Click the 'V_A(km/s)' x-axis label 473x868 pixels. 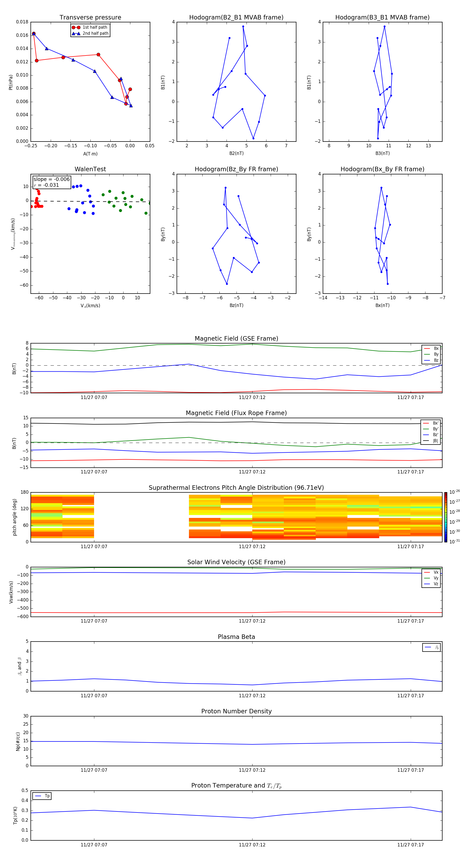(90, 306)
